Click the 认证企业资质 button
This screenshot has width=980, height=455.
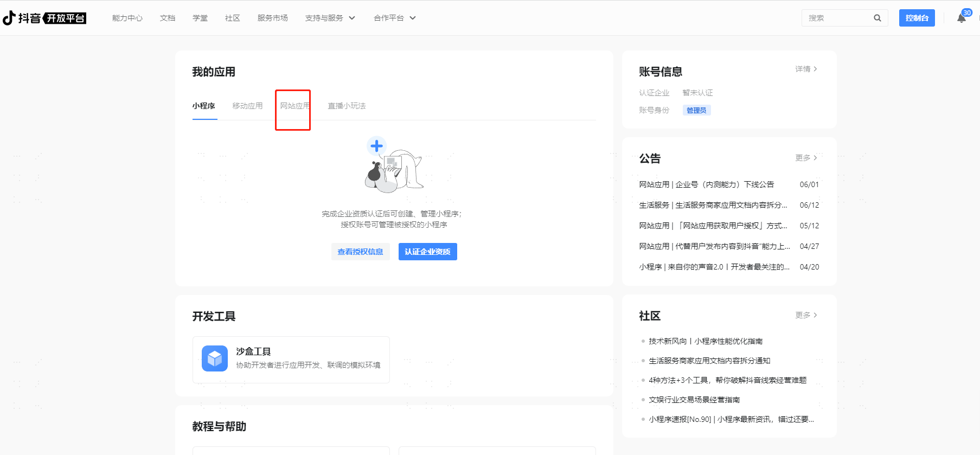click(428, 252)
